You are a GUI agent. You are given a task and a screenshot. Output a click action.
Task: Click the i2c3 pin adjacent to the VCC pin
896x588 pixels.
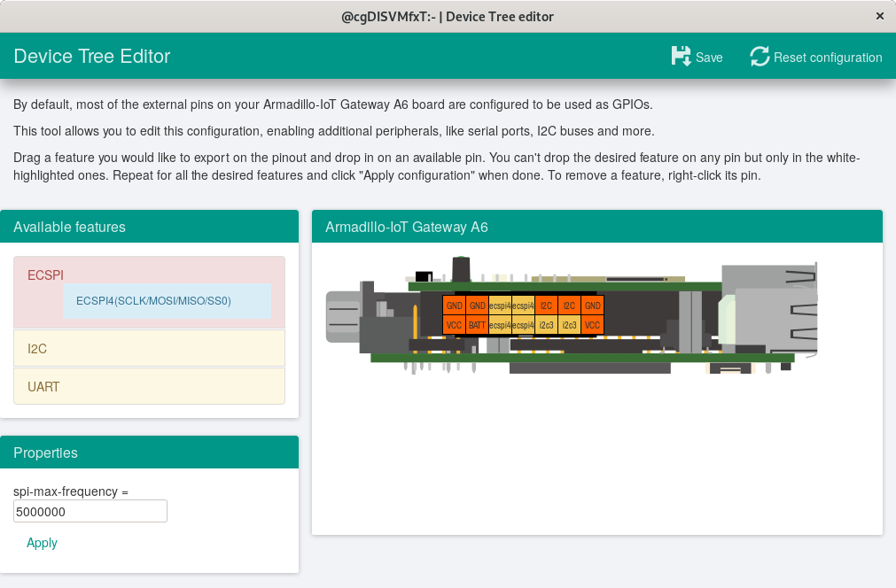pos(570,325)
